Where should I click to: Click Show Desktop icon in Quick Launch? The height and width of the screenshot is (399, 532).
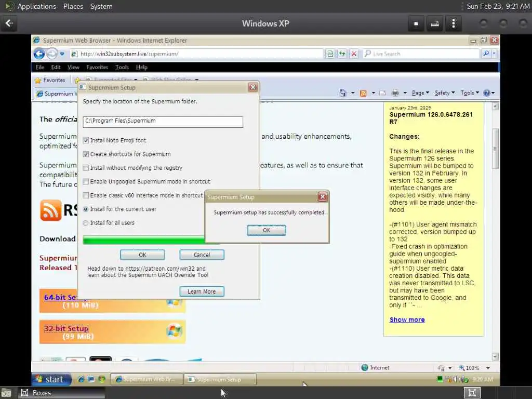pos(91,379)
